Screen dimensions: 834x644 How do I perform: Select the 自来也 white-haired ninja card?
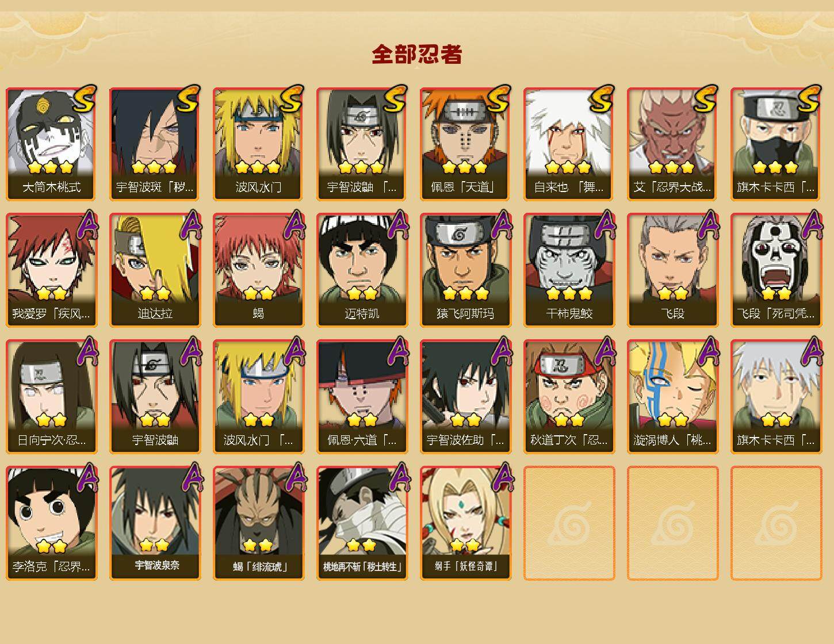coord(569,144)
